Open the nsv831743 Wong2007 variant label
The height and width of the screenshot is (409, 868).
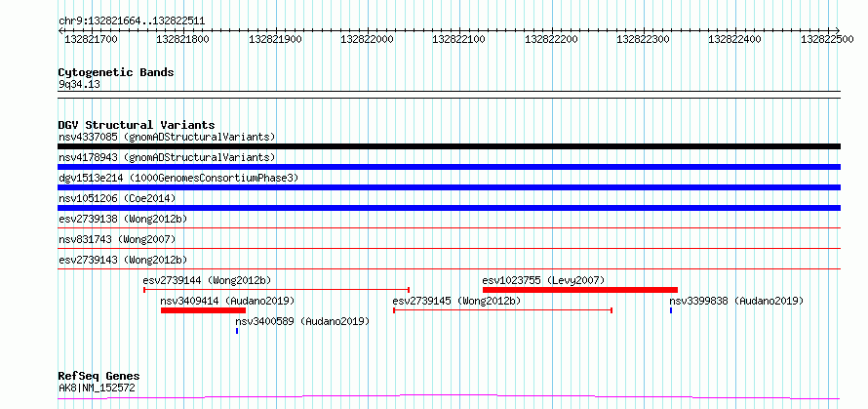[x=117, y=239]
